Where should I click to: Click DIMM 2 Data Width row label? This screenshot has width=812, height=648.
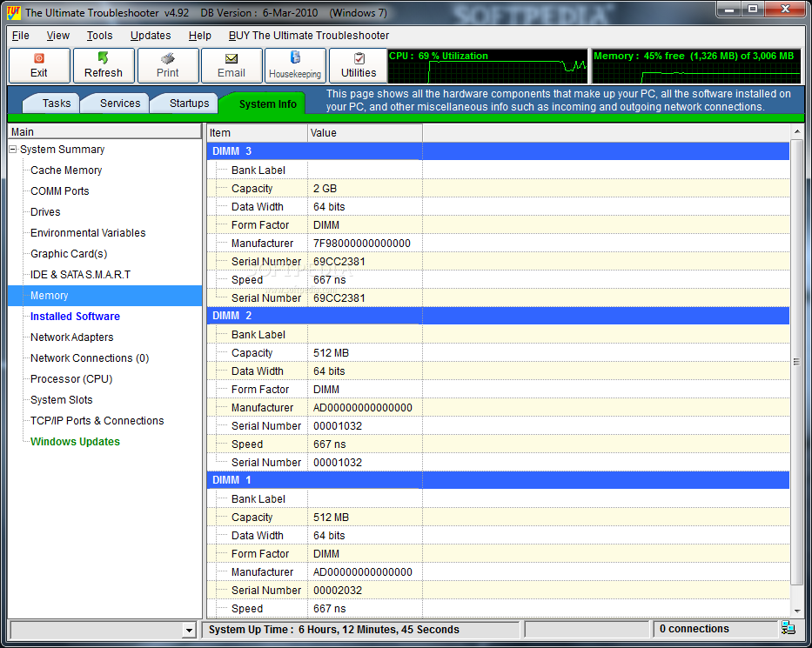tap(258, 371)
